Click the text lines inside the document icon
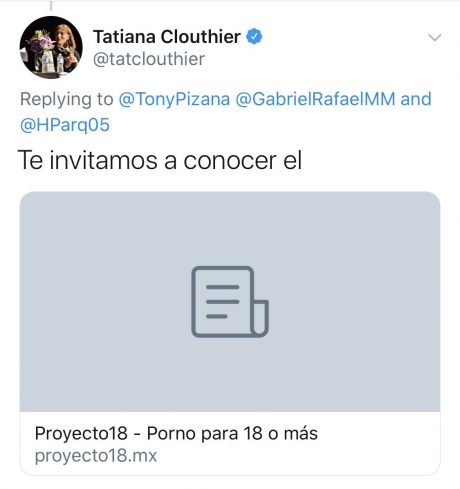The height and width of the screenshot is (489, 460). click(x=223, y=302)
